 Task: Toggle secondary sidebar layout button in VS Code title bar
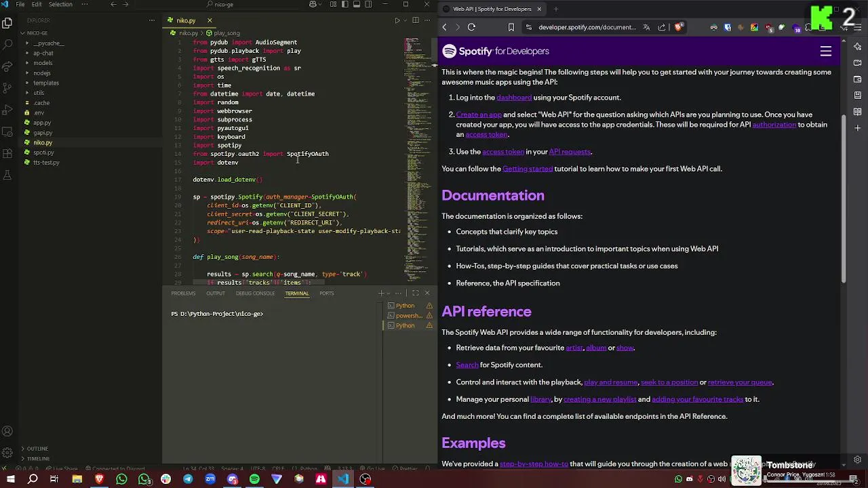click(368, 4)
